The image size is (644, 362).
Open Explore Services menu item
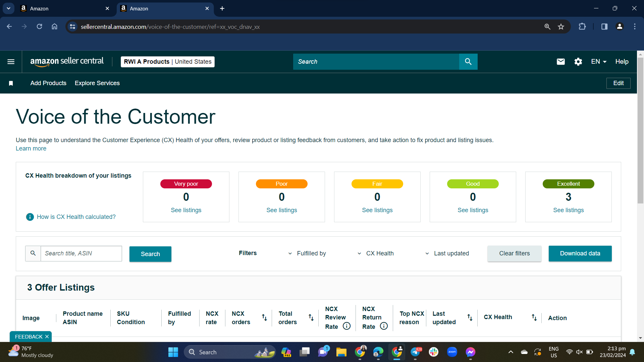[x=97, y=83]
